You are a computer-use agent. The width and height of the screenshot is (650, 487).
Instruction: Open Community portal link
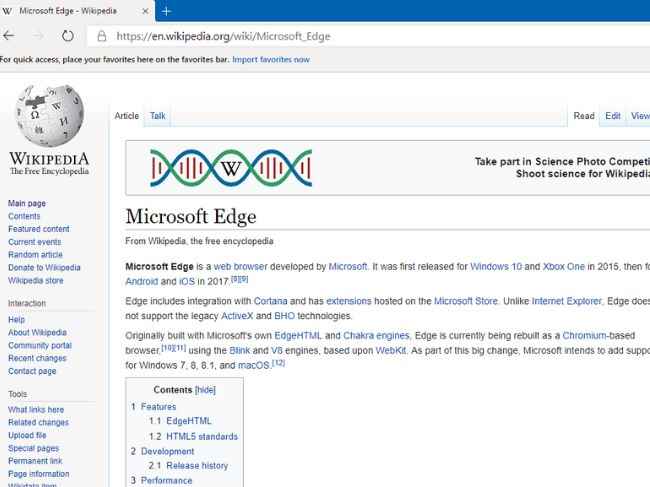[x=40, y=345]
